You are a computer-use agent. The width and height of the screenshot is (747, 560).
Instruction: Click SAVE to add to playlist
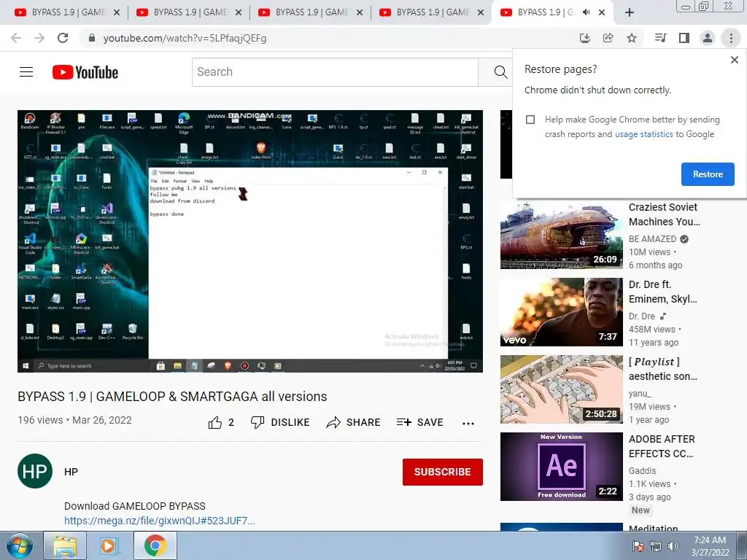tap(419, 422)
